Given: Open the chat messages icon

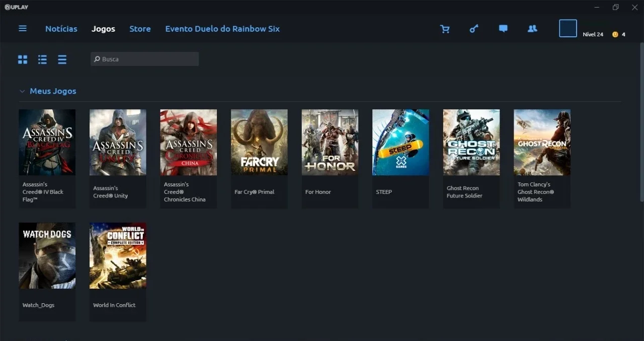Looking at the screenshot, I should click(503, 29).
